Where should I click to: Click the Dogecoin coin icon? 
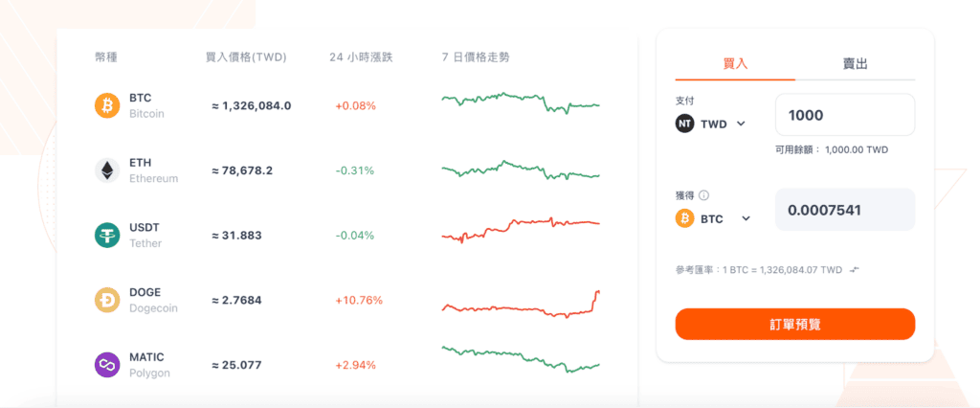(107, 301)
